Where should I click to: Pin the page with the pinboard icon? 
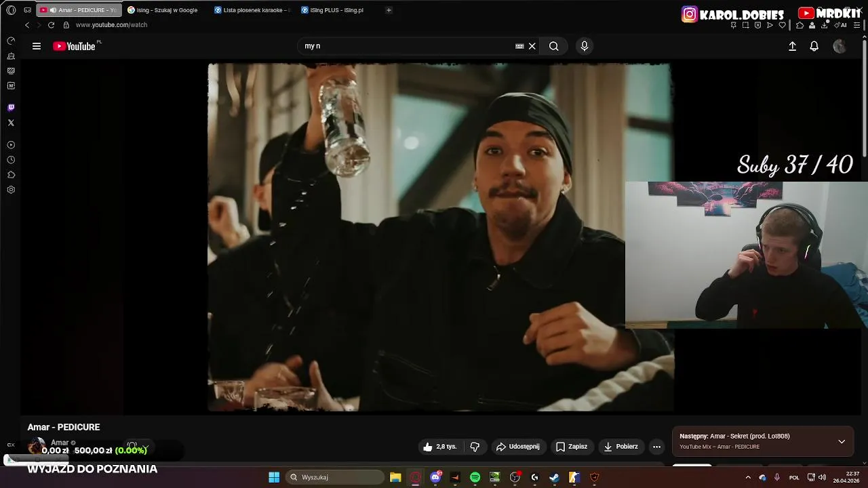click(733, 25)
